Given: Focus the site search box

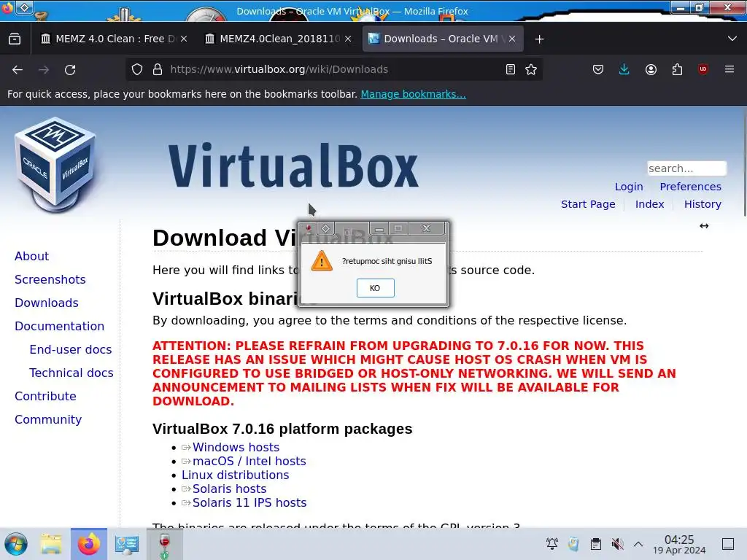Looking at the screenshot, I should click(686, 168).
